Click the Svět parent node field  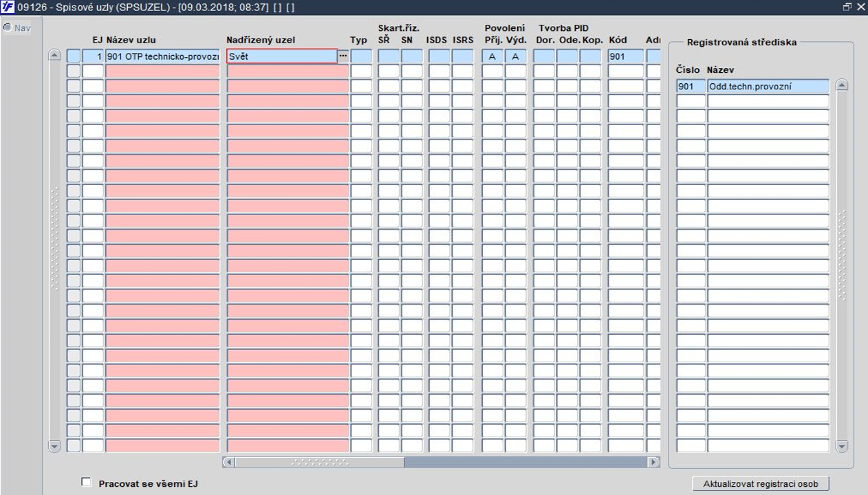(282, 56)
